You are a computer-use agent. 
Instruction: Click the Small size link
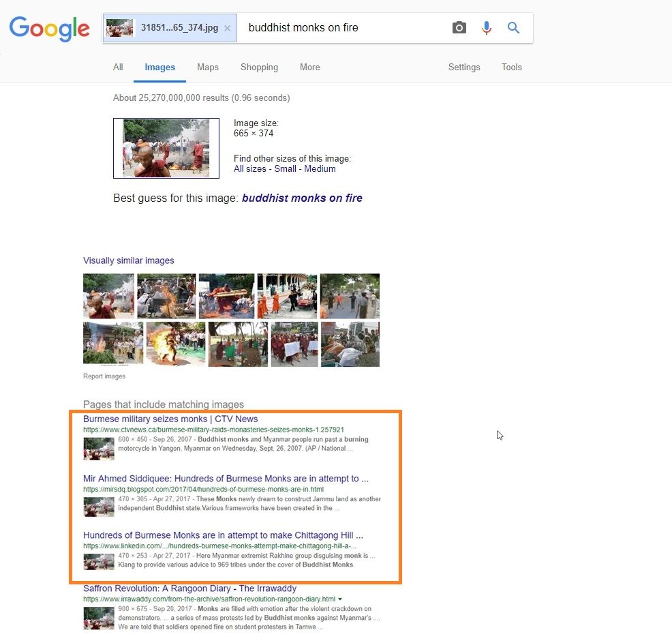pyautogui.click(x=286, y=169)
